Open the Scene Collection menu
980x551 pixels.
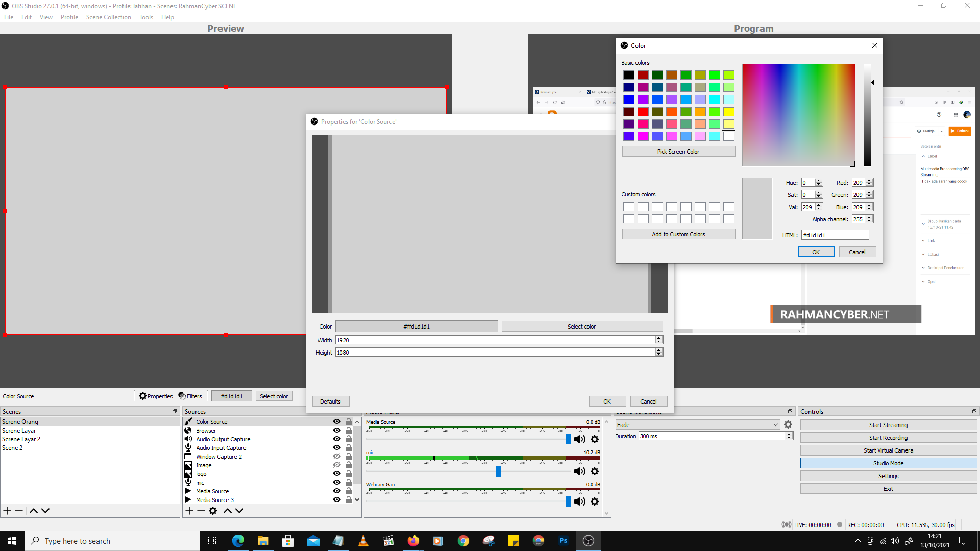coord(108,17)
